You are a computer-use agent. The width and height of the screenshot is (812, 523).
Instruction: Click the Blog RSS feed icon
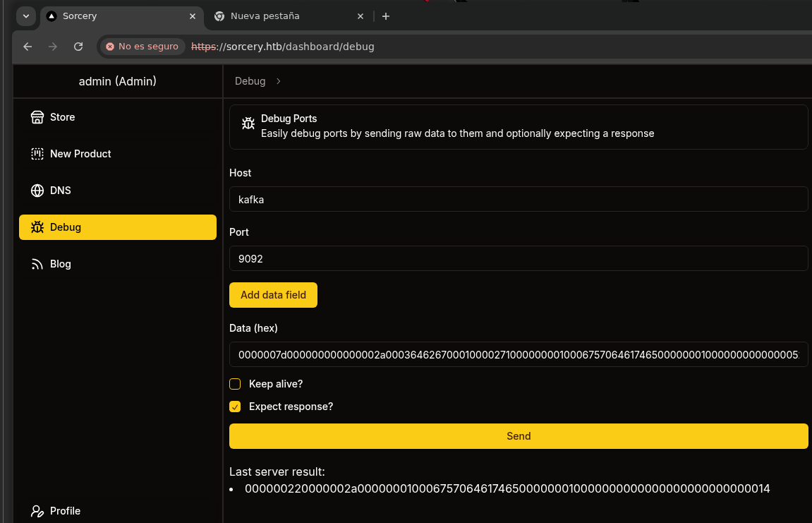click(37, 264)
